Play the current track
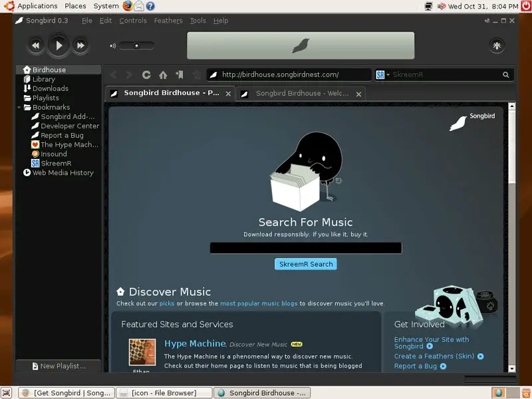Viewport: 532px width, 399px height. click(x=59, y=45)
